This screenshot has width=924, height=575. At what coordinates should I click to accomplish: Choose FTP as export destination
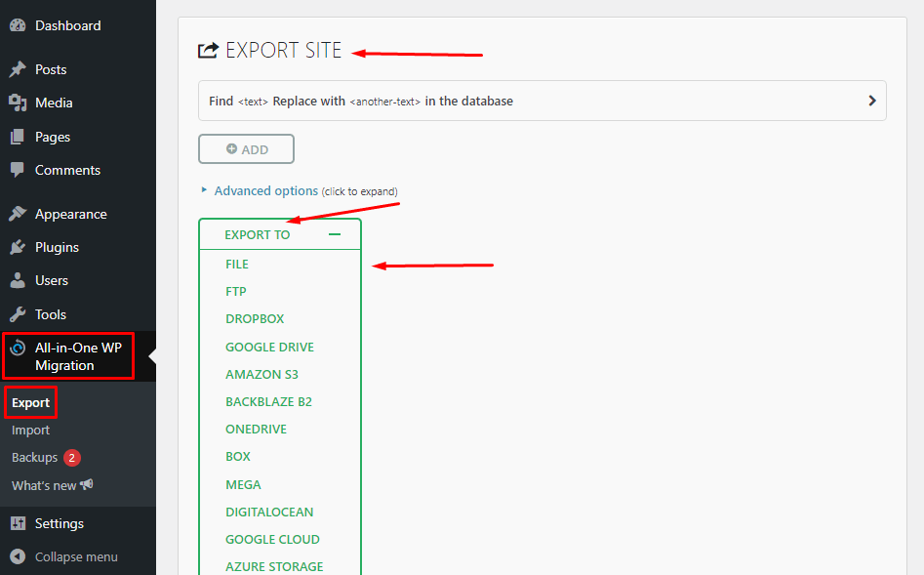[236, 291]
